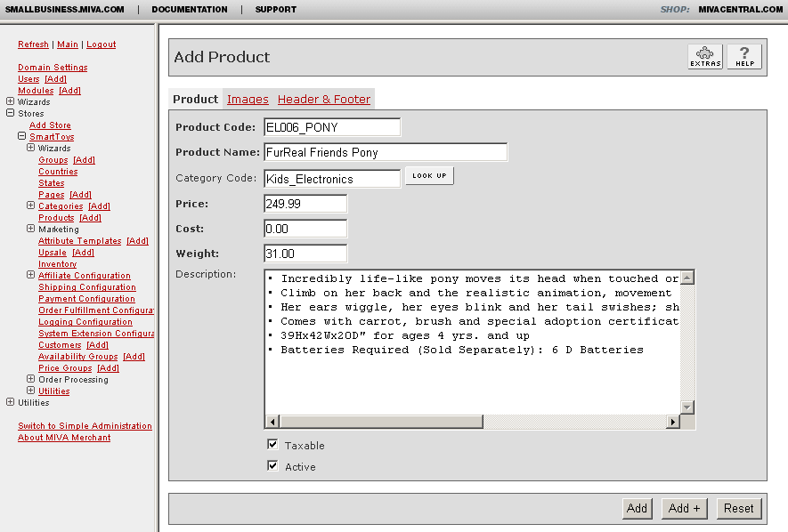Open Shipping Configuration link
The height and width of the screenshot is (532, 788).
[87, 286]
